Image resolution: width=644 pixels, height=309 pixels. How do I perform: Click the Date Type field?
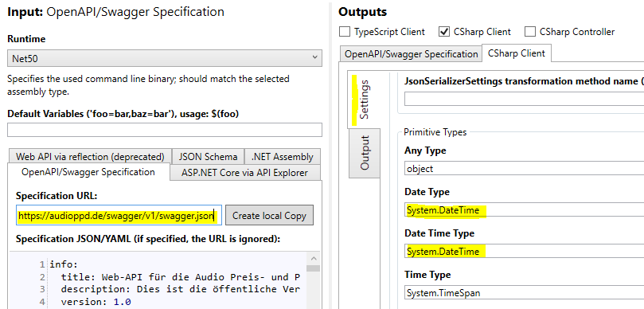pos(525,210)
